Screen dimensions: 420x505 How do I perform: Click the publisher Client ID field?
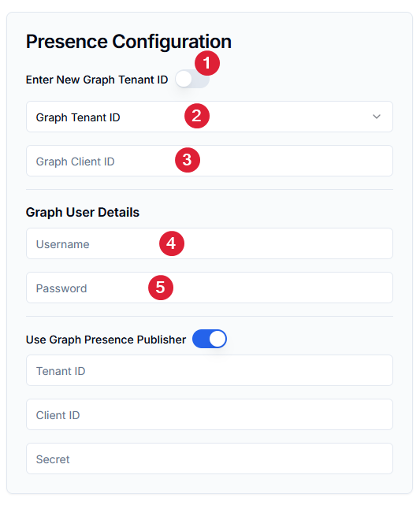click(x=210, y=414)
